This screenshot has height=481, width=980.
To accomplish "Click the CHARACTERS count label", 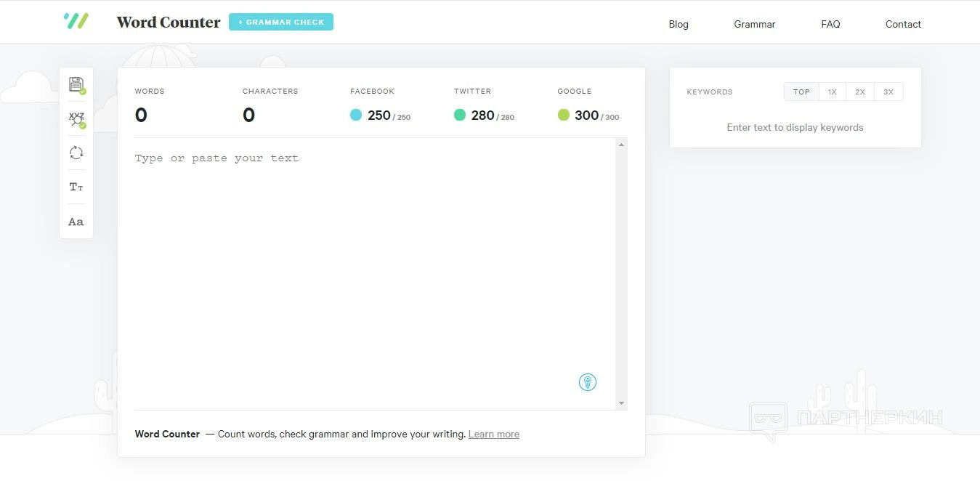I will pyautogui.click(x=270, y=92).
